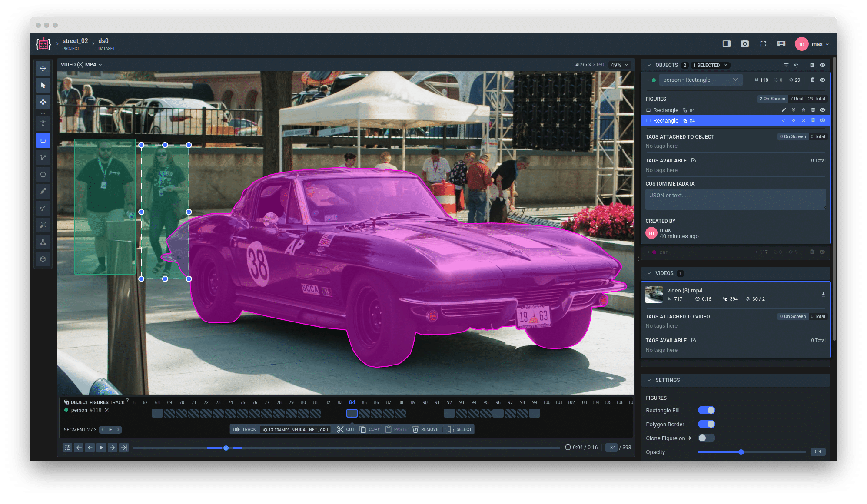Select the arrow pointer tool

click(x=43, y=85)
